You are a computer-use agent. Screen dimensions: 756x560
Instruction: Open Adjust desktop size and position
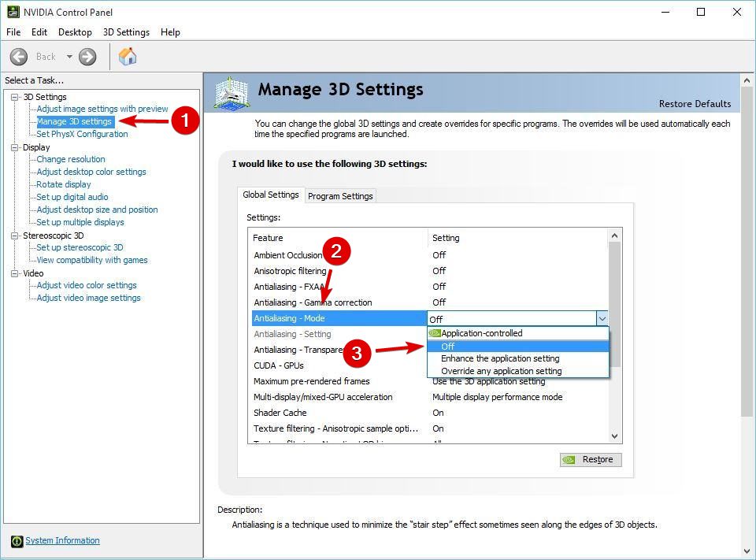coord(97,210)
